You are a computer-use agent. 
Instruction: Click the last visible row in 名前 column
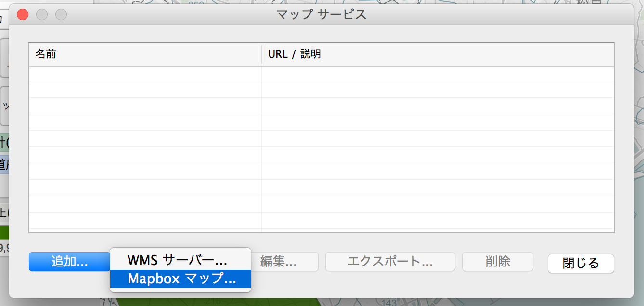pos(144,221)
